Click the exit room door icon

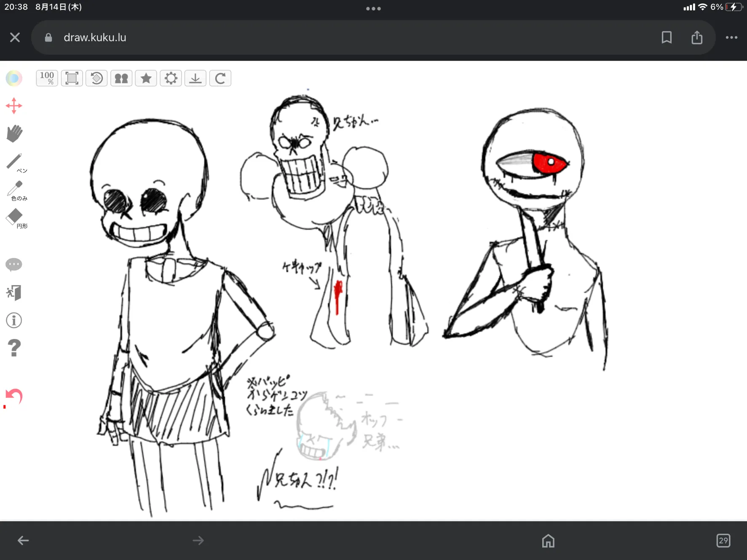14,292
